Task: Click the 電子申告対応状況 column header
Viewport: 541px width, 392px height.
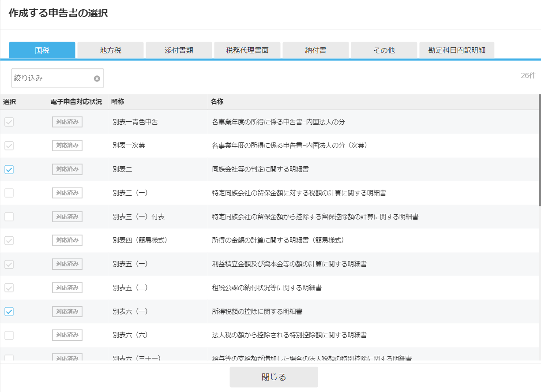Action: 76,102
